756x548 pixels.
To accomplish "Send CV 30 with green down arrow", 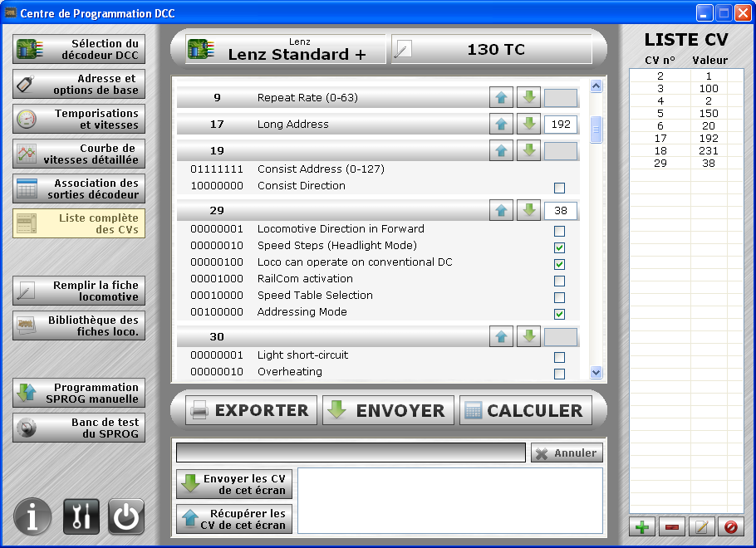I will [529, 337].
